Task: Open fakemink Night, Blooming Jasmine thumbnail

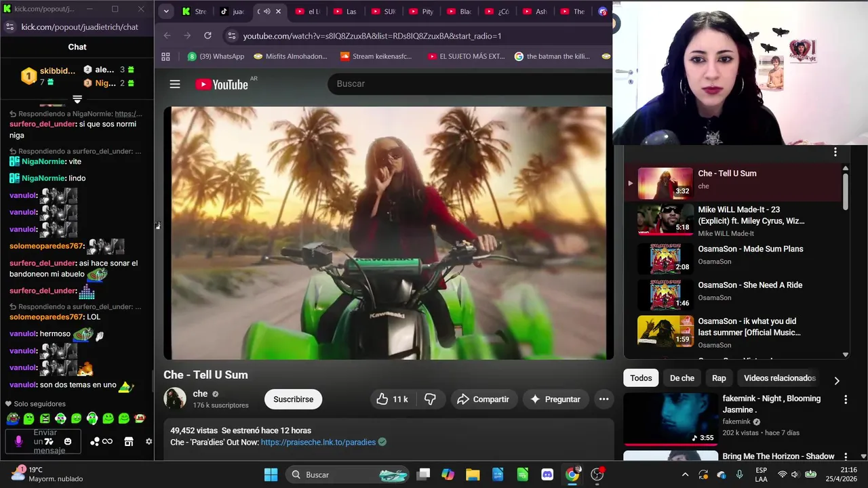Action: click(x=671, y=419)
